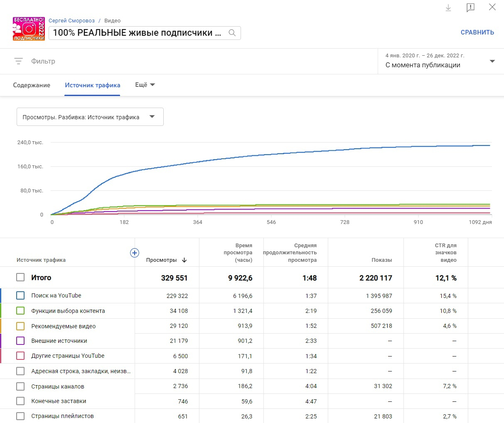The width and height of the screenshot is (504, 423).
Task: Uncheck Поиск на YouTube checkbox
Action: (20, 295)
